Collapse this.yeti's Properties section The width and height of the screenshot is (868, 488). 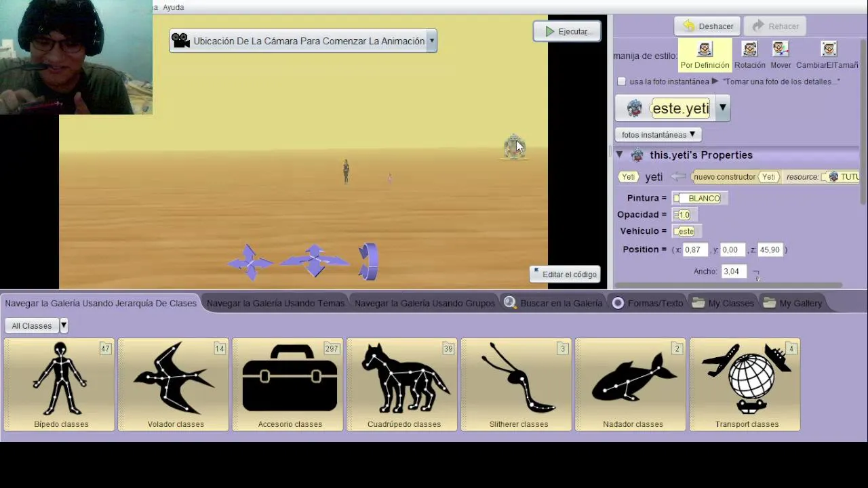[x=619, y=155]
